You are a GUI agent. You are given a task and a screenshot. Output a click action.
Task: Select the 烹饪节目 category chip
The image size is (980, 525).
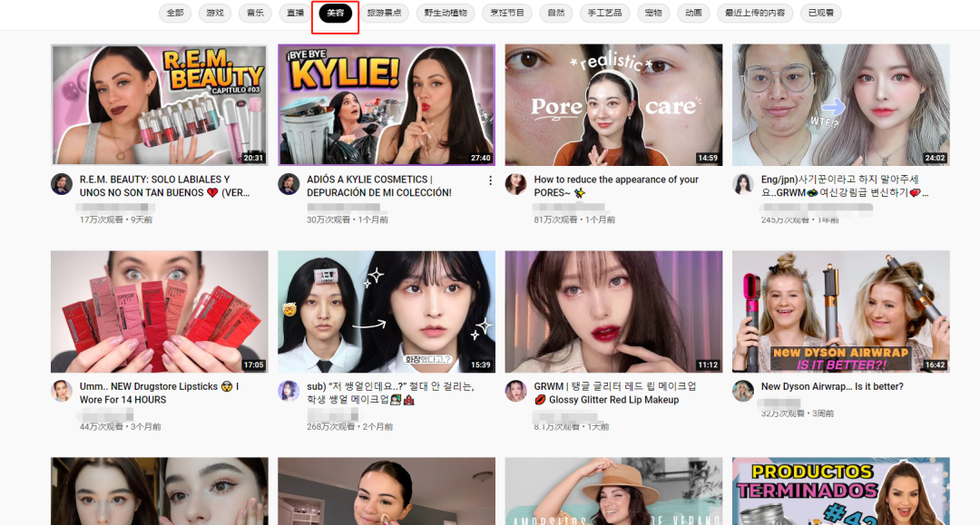507,13
